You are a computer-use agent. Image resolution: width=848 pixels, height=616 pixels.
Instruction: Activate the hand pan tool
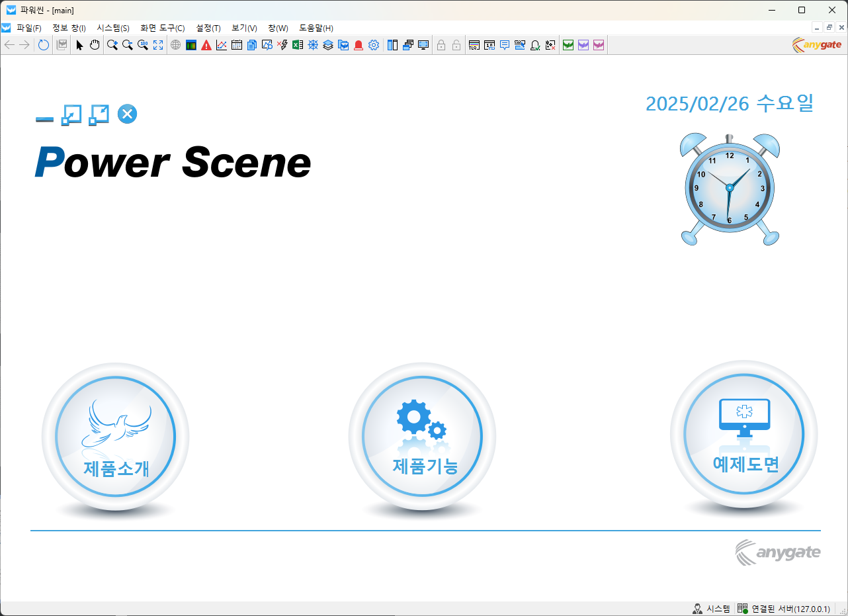coord(95,45)
